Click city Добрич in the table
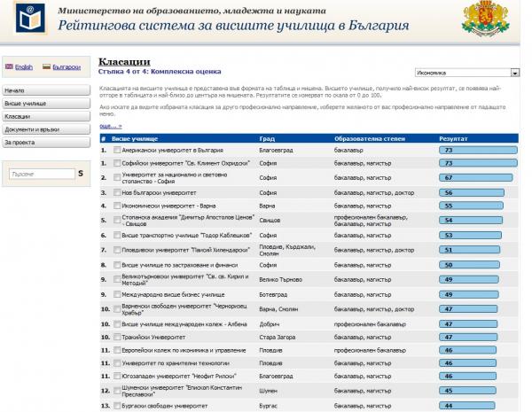532x412 pixels. (269, 324)
